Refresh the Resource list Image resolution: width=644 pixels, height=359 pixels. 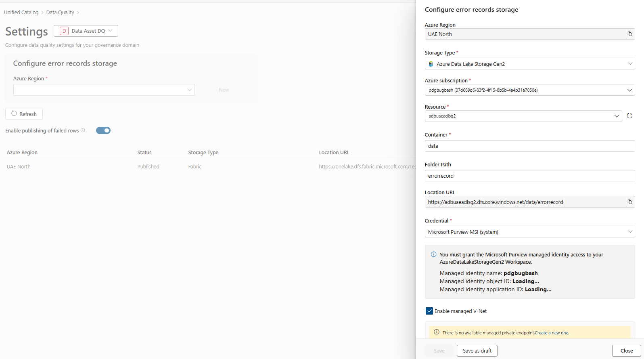(x=629, y=116)
